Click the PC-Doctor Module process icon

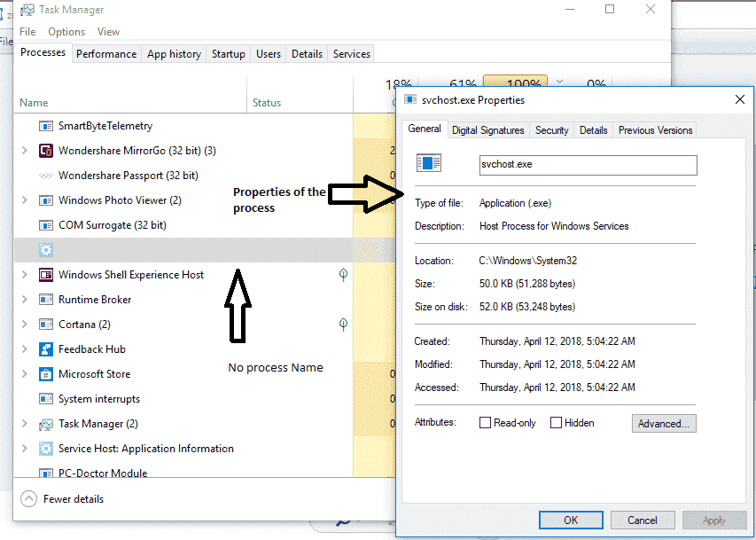(46, 473)
